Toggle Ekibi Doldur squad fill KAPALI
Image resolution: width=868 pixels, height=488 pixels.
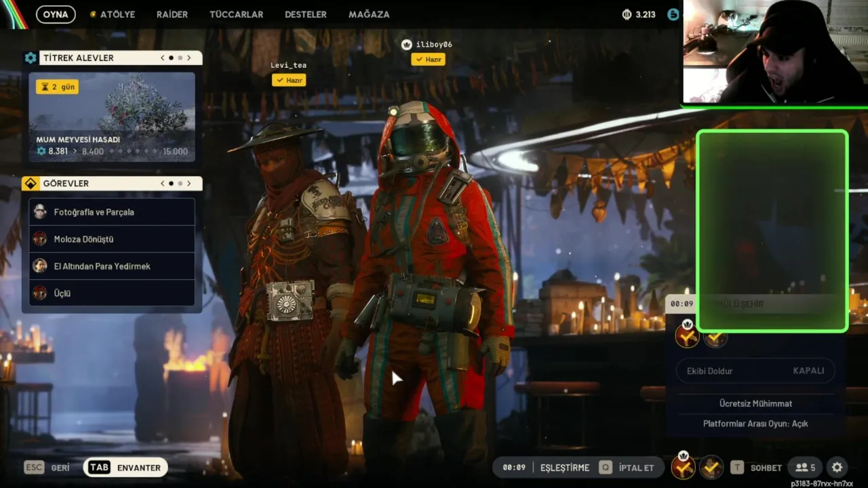[x=755, y=371]
